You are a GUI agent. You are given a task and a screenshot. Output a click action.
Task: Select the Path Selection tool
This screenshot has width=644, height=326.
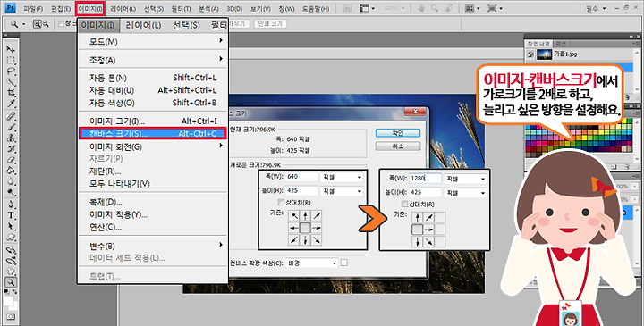point(11,226)
